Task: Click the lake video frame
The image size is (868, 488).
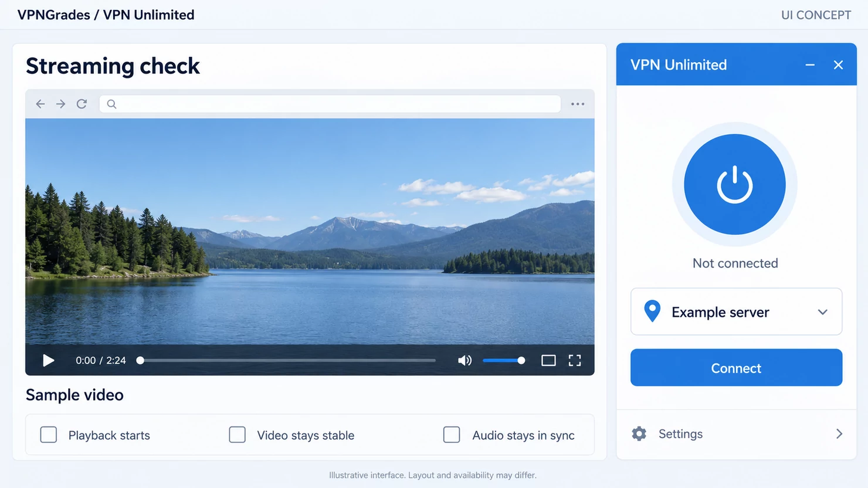Action: pos(310,231)
